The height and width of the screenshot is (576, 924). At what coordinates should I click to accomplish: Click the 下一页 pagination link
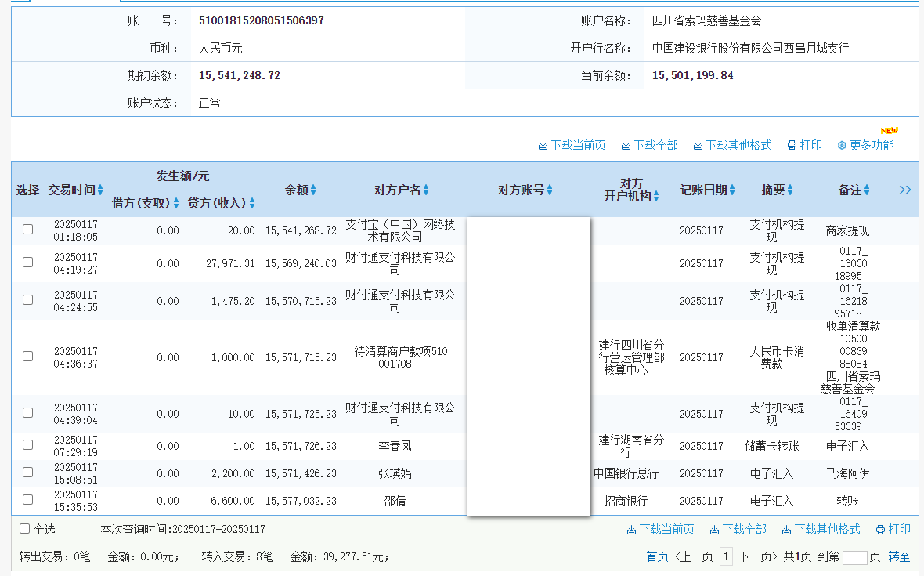(759, 556)
